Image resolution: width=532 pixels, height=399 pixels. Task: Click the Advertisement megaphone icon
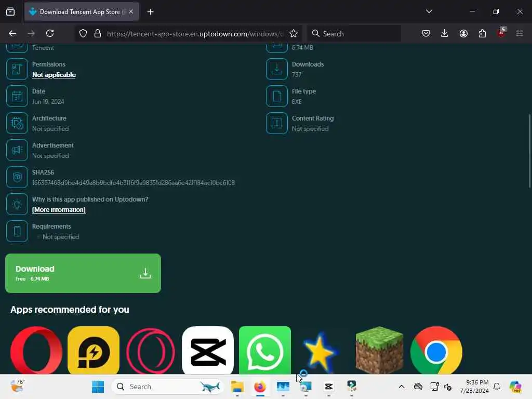(17, 150)
